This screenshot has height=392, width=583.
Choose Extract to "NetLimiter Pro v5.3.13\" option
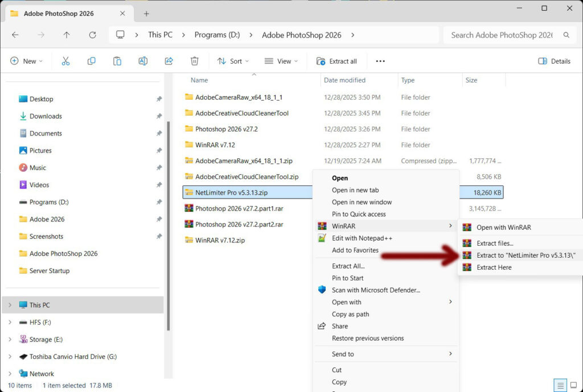point(525,255)
